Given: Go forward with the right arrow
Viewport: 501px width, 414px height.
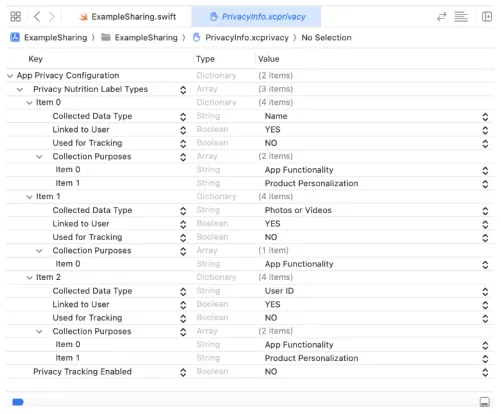Looking at the screenshot, I should [52, 16].
